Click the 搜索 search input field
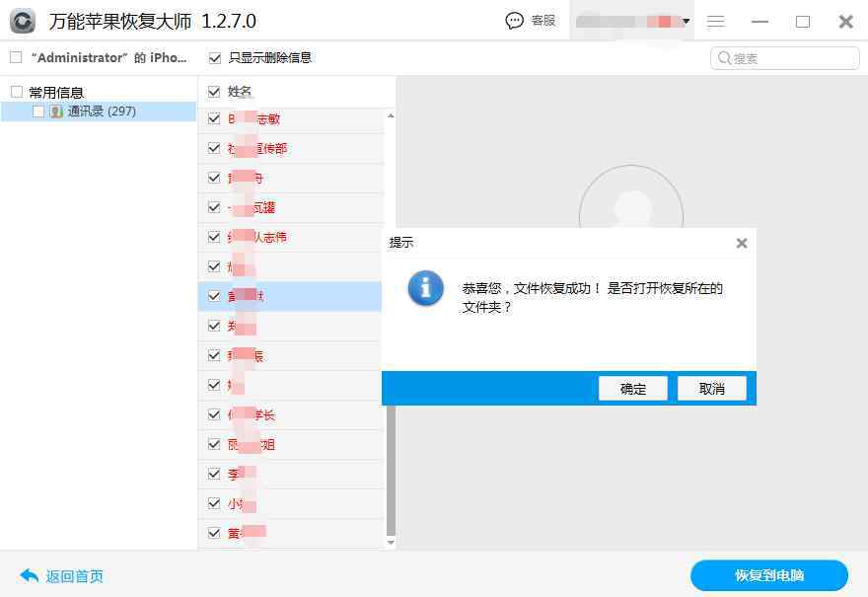 784,58
